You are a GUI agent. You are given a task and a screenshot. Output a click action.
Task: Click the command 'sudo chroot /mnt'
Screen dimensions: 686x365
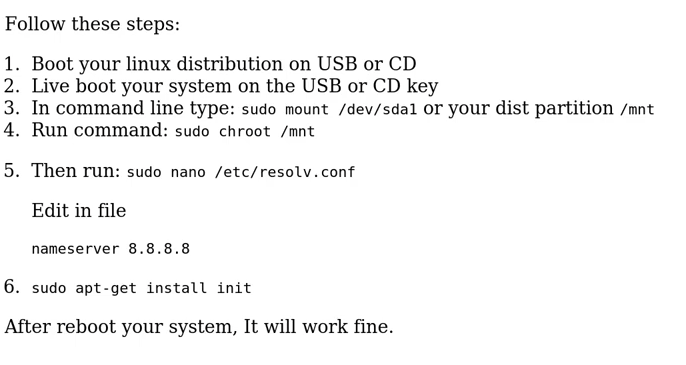[245, 132]
